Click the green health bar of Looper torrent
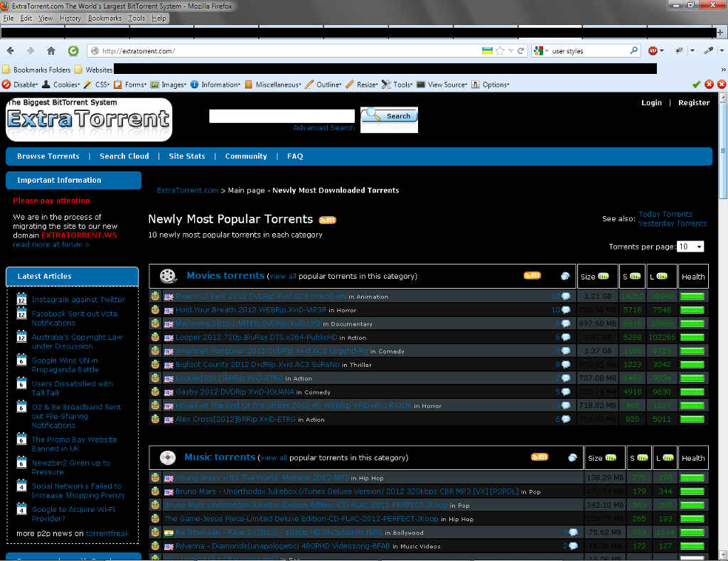 click(692, 338)
